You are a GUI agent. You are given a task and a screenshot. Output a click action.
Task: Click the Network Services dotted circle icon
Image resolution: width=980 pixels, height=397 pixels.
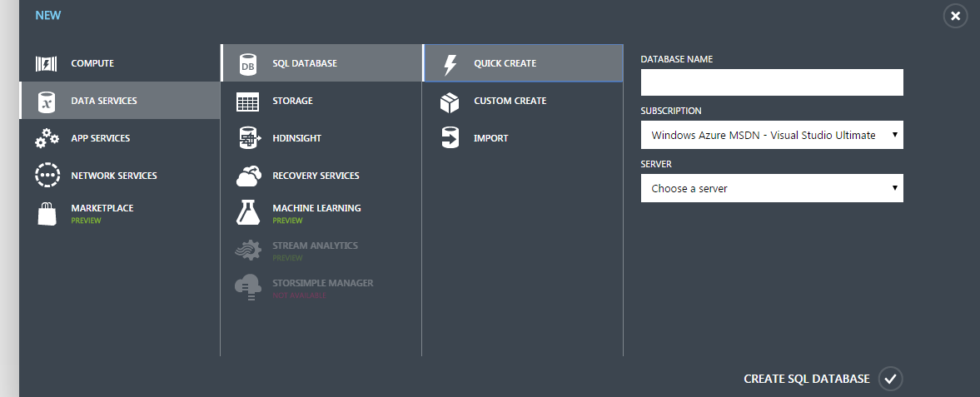47,176
